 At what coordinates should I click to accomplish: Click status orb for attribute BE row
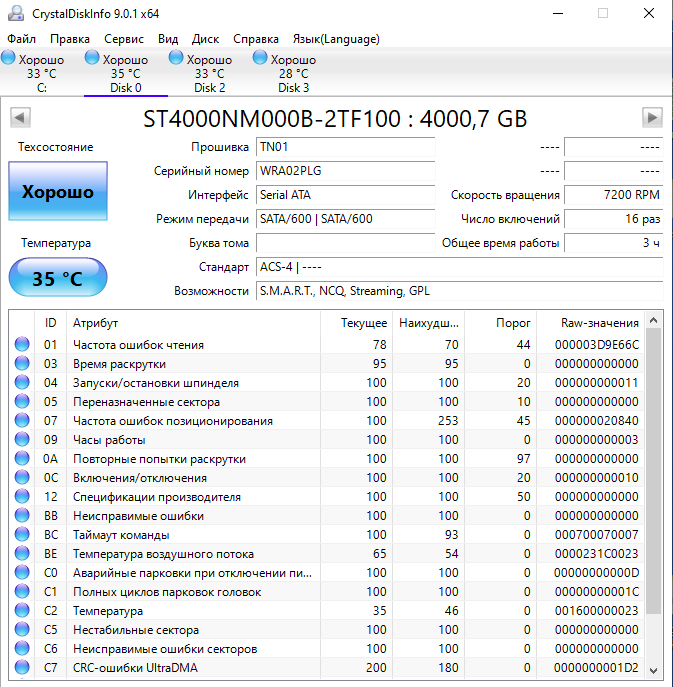click(22, 553)
